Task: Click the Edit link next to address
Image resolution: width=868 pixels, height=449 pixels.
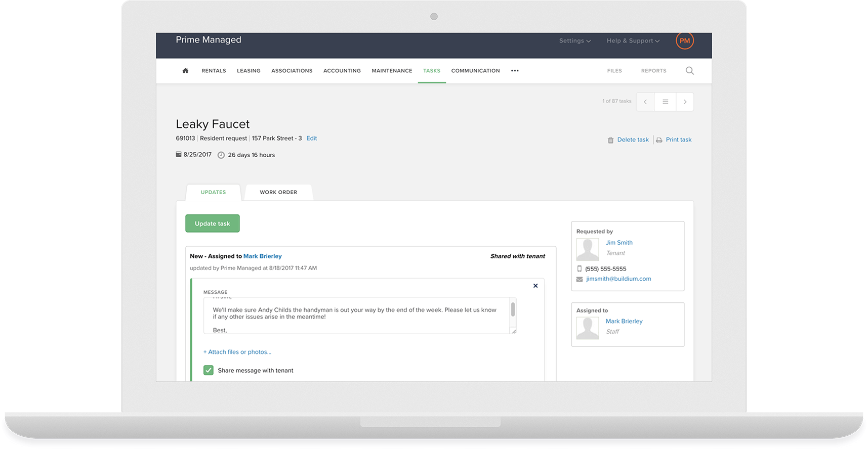Action: click(312, 139)
